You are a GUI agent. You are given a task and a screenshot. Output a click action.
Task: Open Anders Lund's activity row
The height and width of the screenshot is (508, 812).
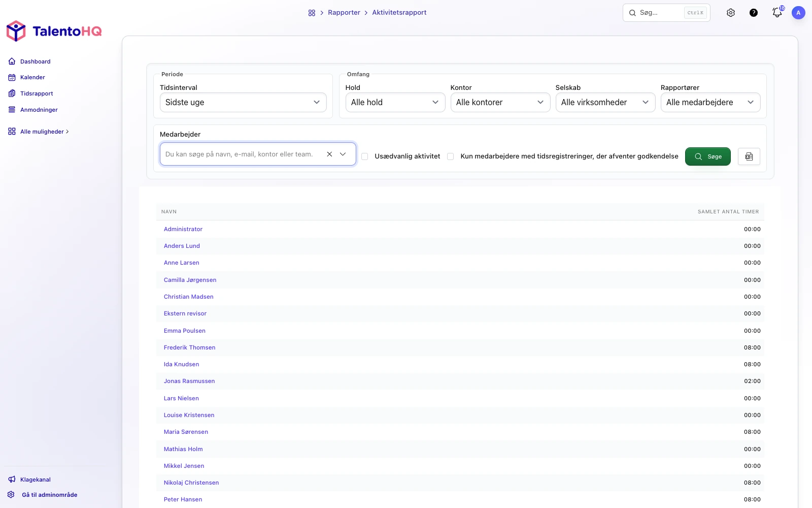pyautogui.click(x=460, y=246)
